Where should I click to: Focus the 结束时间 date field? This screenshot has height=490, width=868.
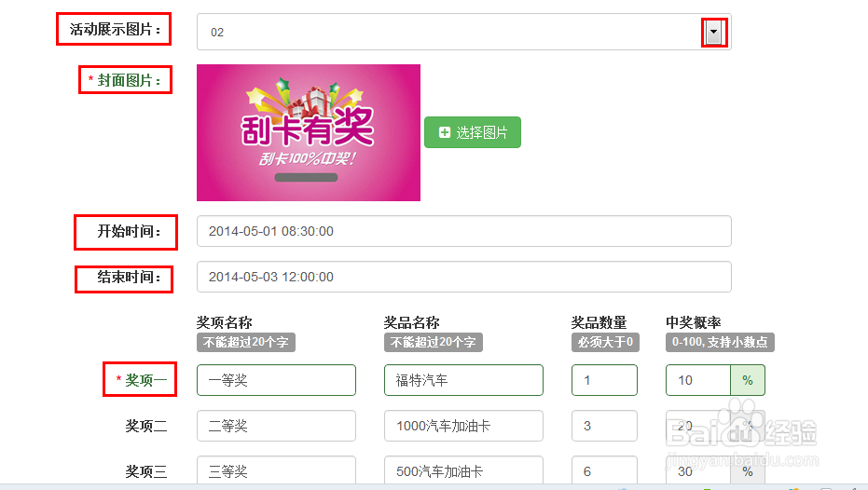(x=463, y=277)
